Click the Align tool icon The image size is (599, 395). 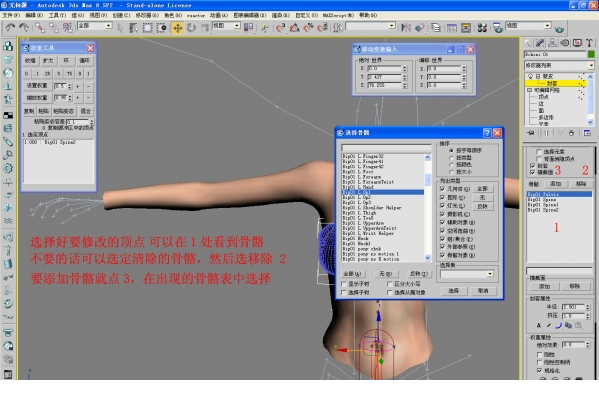[420, 28]
